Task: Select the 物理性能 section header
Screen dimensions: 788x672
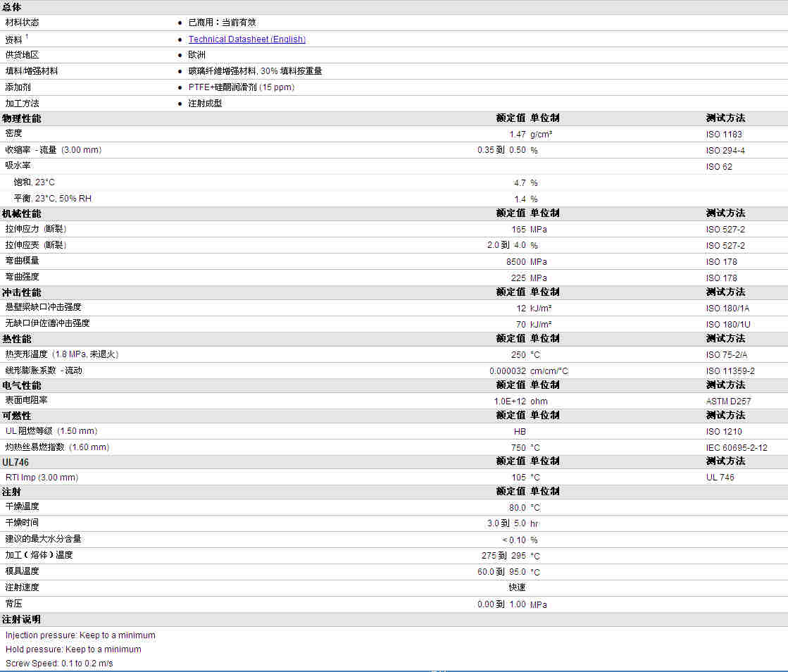Action: (22, 118)
